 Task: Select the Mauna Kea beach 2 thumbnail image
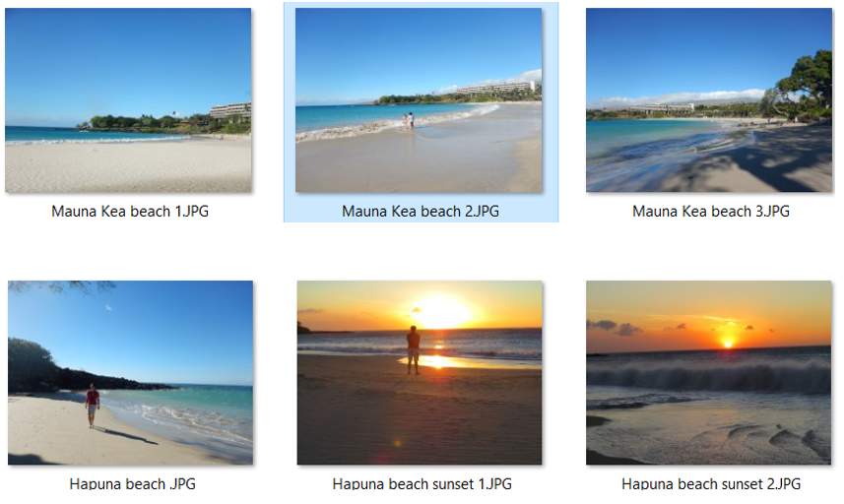click(x=419, y=100)
